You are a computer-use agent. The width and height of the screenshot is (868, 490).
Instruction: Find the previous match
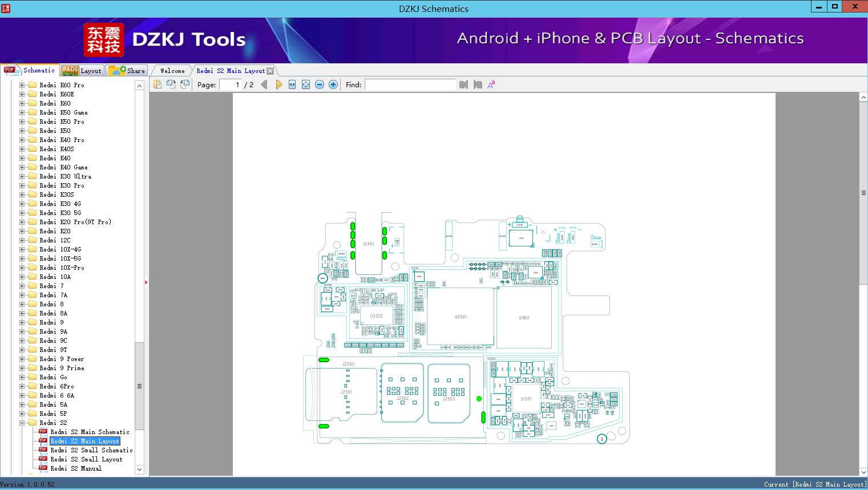[463, 84]
